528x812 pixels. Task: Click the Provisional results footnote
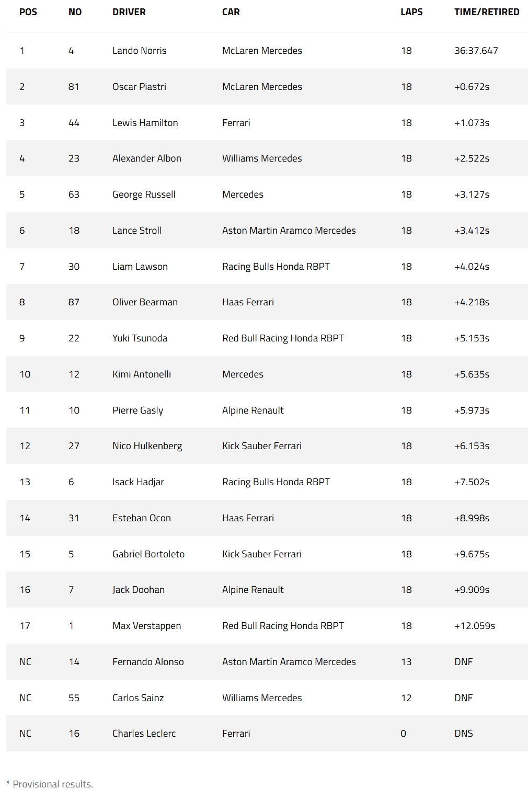(50, 784)
